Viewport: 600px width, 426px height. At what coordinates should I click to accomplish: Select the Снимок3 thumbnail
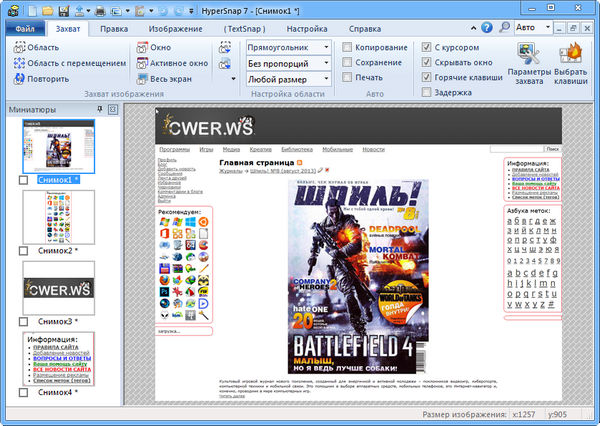(x=58, y=288)
